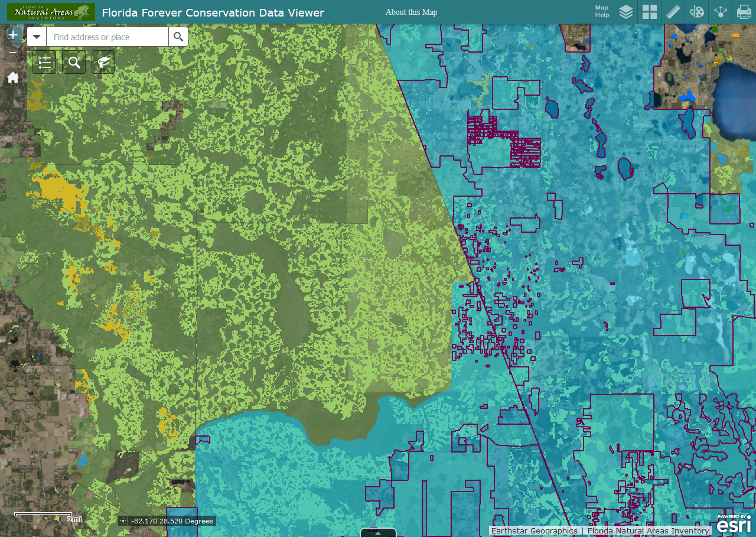This screenshot has height=537, width=756.
Task: Open the About this Map page
Action: [x=411, y=12]
